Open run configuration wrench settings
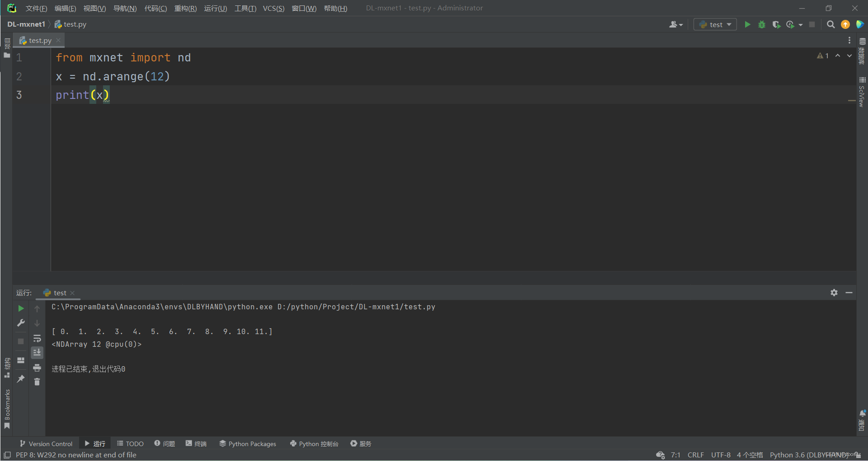The width and height of the screenshot is (868, 461). tap(21, 323)
